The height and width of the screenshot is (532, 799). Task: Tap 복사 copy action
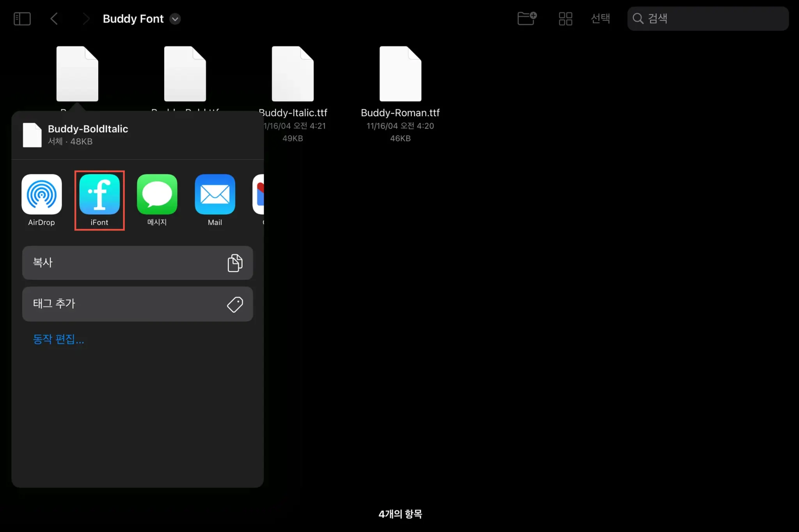pos(137,262)
